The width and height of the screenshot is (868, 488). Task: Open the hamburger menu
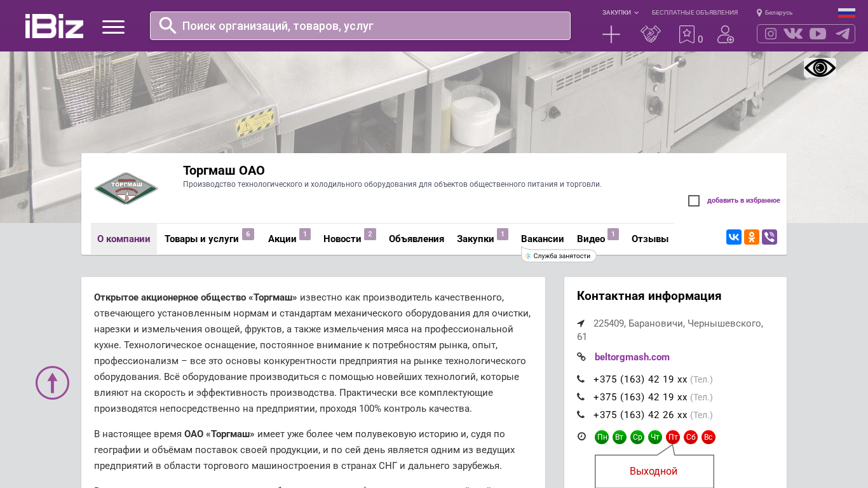pyautogui.click(x=113, y=27)
